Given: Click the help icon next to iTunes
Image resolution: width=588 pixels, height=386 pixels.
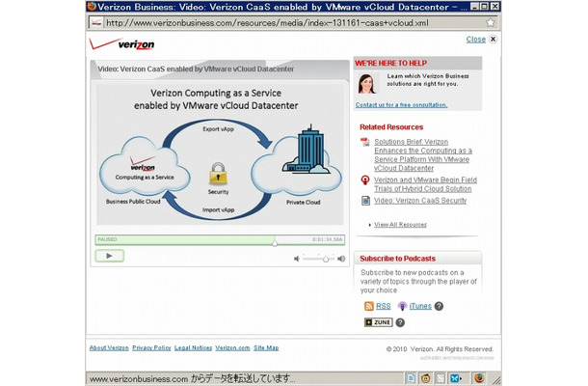Looking at the screenshot, I should click(439, 306).
